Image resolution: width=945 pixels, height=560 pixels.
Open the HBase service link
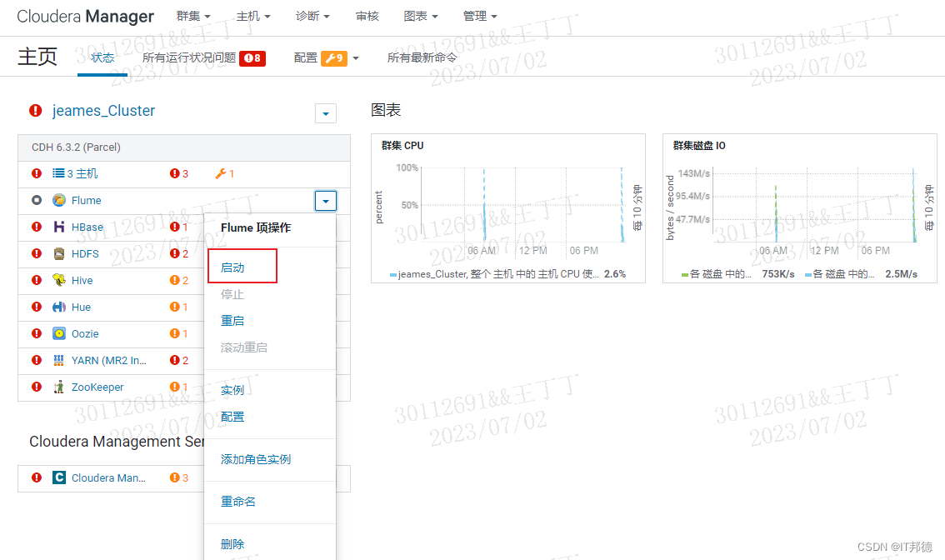87,227
